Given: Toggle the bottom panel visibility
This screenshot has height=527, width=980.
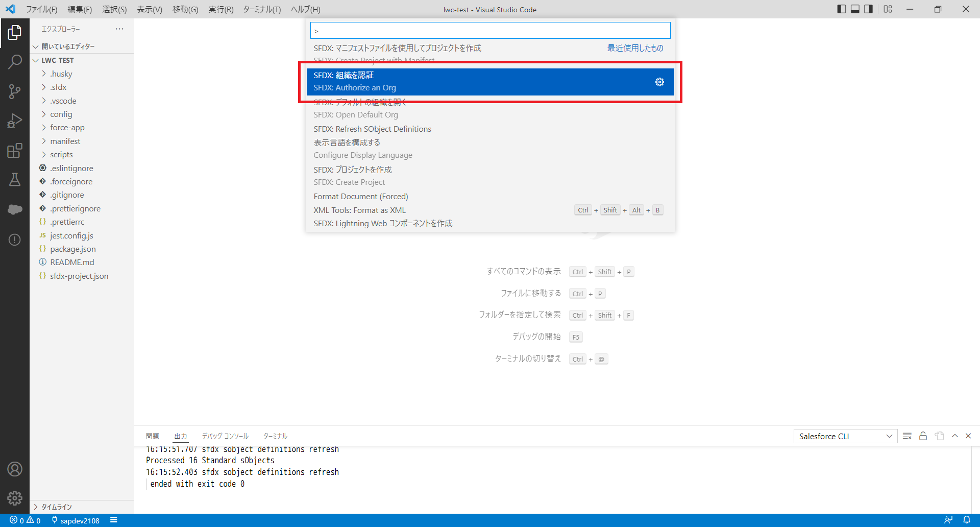Looking at the screenshot, I should [855, 9].
